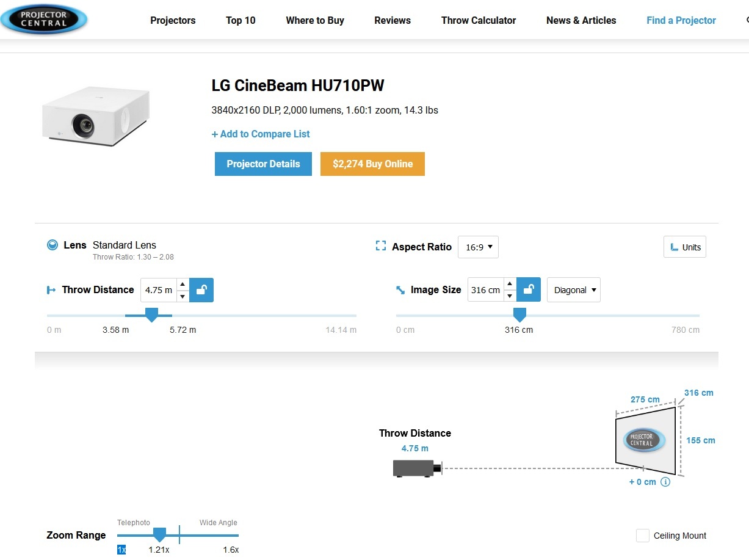Click the Aspect Ratio icon
The image size is (749, 560).
coord(381,246)
